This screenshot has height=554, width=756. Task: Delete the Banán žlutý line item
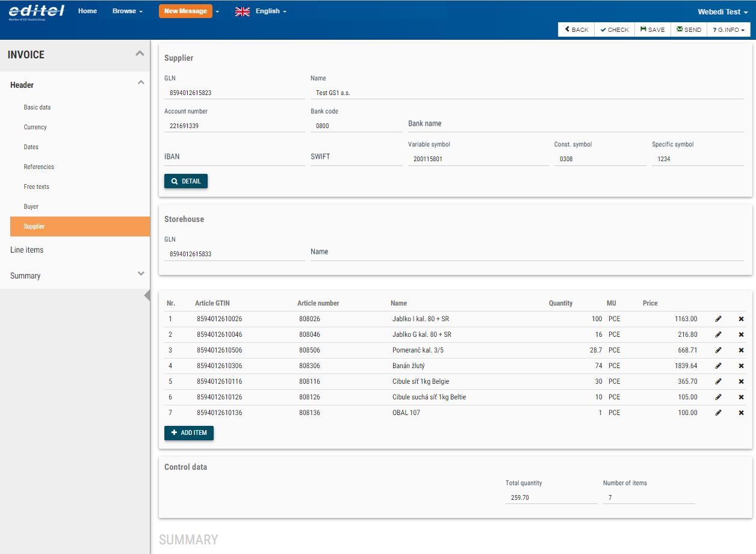pyautogui.click(x=741, y=366)
